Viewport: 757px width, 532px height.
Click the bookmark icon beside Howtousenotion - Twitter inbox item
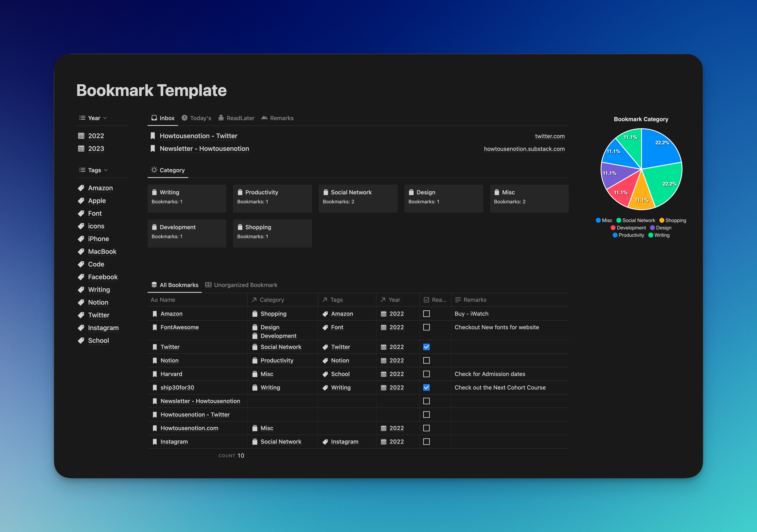[153, 136]
